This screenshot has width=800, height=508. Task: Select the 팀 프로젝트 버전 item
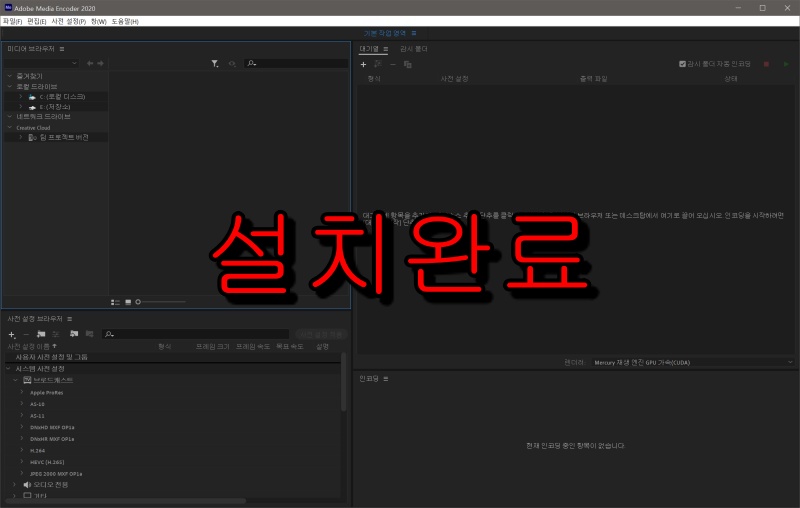click(x=64, y=137)
